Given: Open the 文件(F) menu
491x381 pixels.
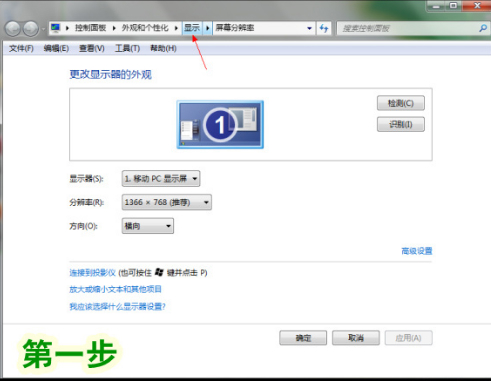Looking at the screenshot, I should (21, 48).
